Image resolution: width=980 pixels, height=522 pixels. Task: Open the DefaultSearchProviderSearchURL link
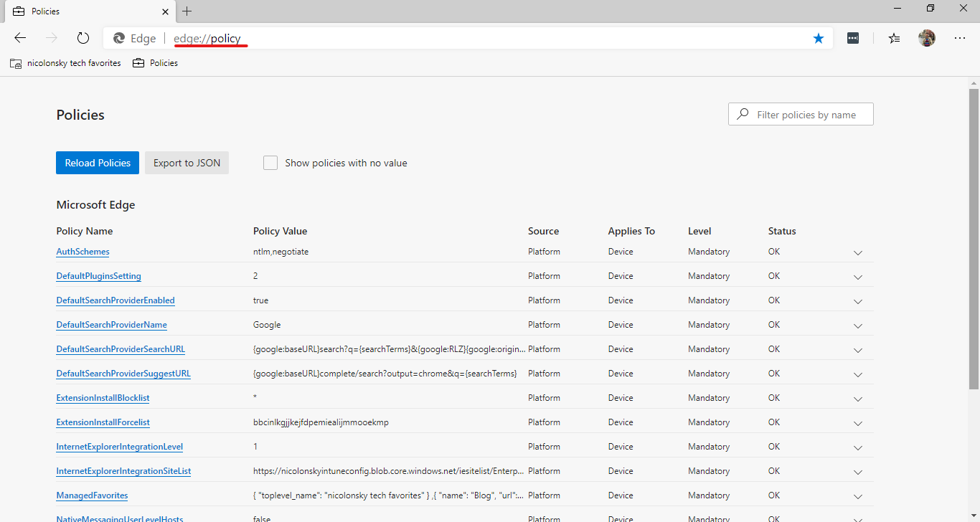(121, 349)
